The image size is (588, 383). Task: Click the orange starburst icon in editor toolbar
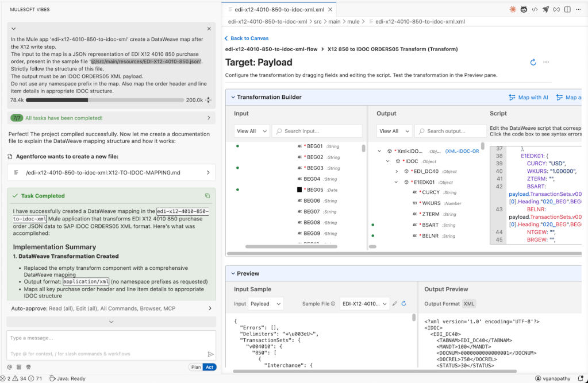point(513,9)
